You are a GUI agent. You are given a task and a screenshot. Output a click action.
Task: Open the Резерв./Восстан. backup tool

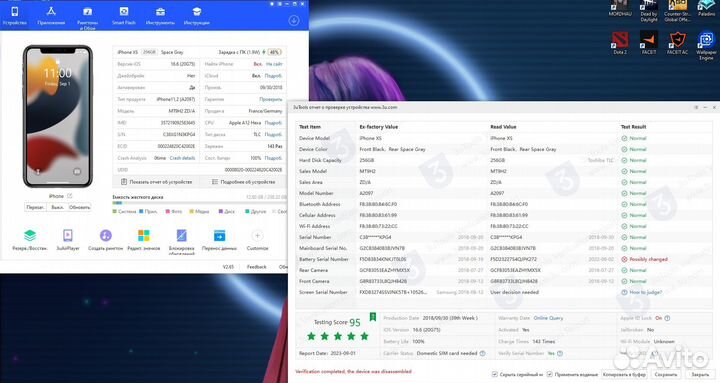(x=30, y=240)
